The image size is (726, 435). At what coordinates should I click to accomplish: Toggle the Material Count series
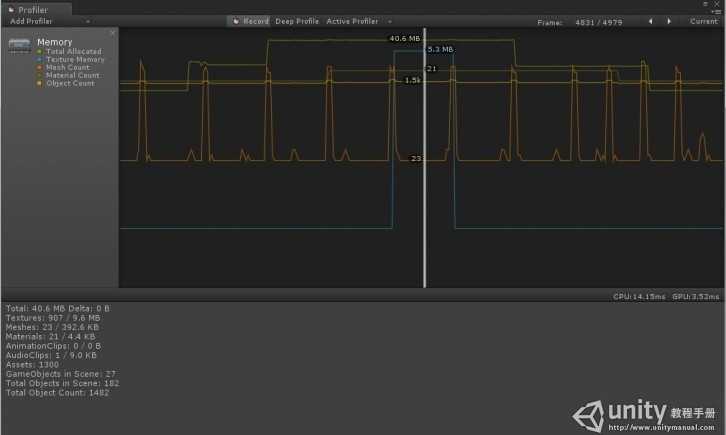(69, 75)
